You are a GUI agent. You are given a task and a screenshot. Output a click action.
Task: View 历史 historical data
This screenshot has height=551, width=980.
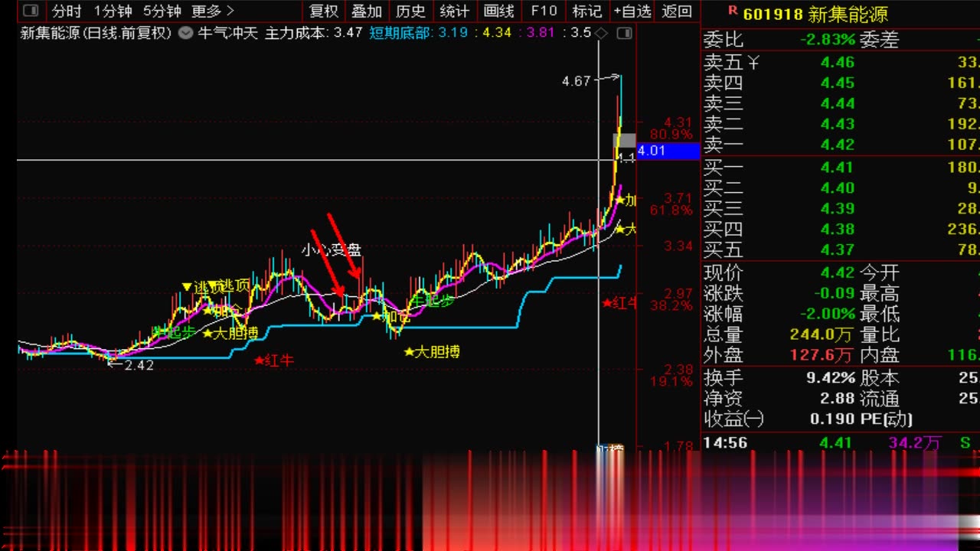411,11
